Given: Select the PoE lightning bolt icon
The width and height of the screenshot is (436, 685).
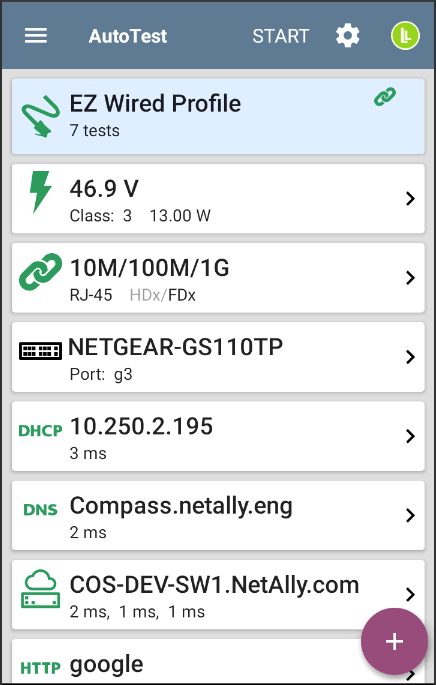Looking at the screenshot, I should (x=40, y=192).
